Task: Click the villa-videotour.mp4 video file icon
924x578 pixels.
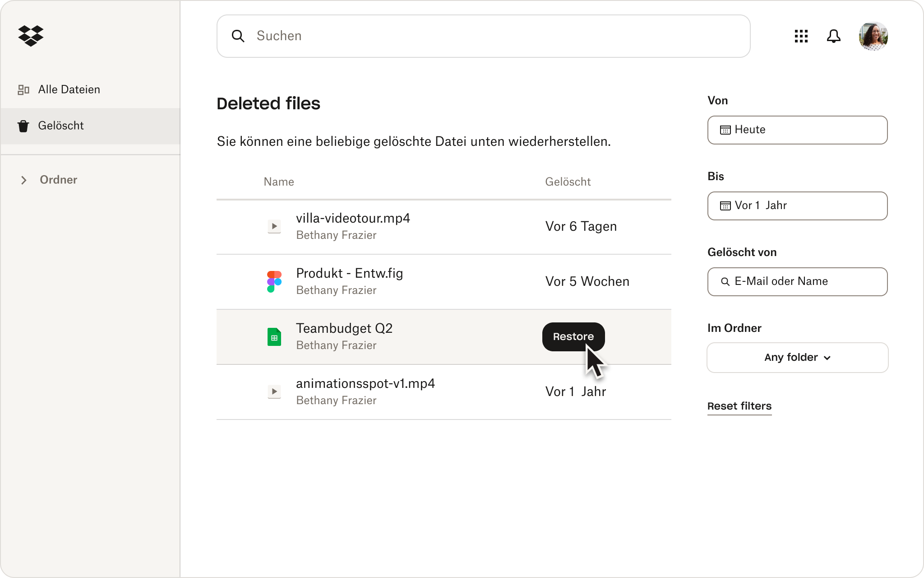Action: (274, 226)
